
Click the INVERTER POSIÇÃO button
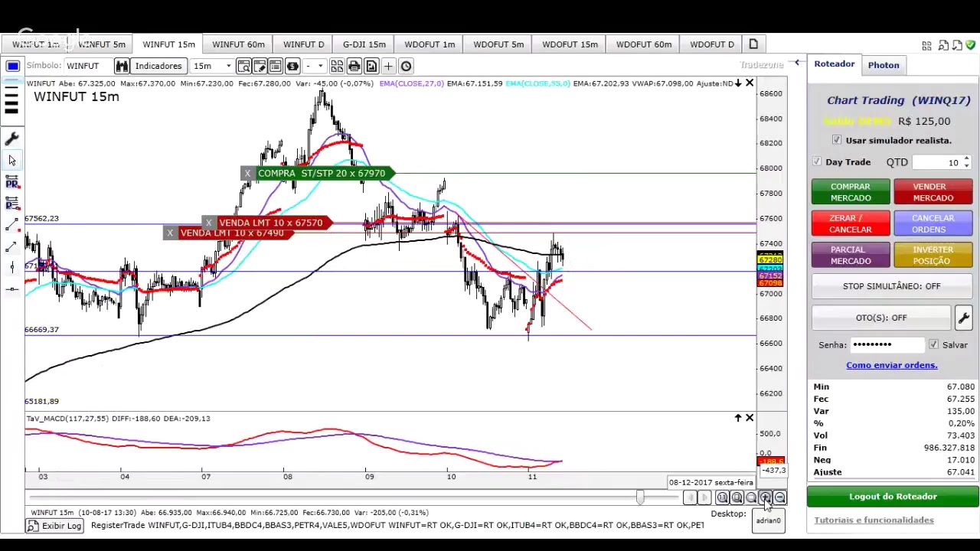point(933,255)
